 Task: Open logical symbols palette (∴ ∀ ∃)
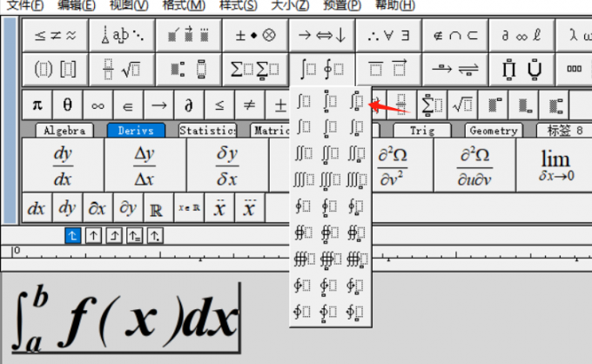point(388,35)
